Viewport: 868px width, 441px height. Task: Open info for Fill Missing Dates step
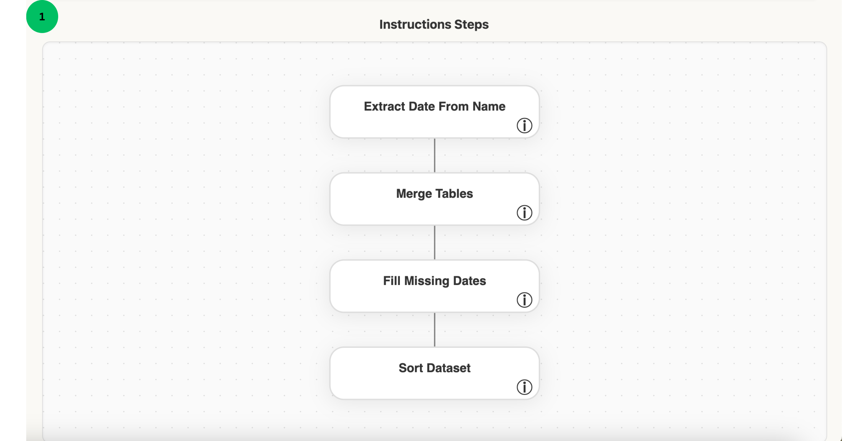click(x=524, y=299)
